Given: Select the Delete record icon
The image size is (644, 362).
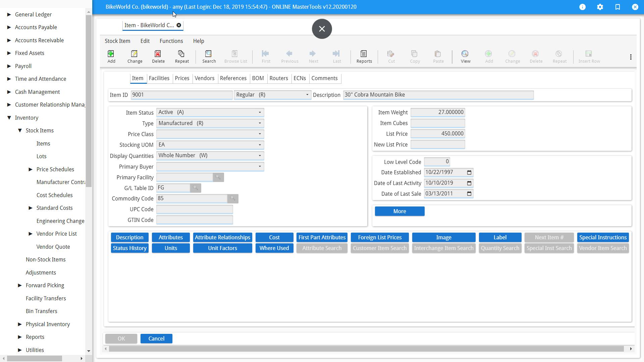Looking at the screenshot, I should (x=158, y=56).
